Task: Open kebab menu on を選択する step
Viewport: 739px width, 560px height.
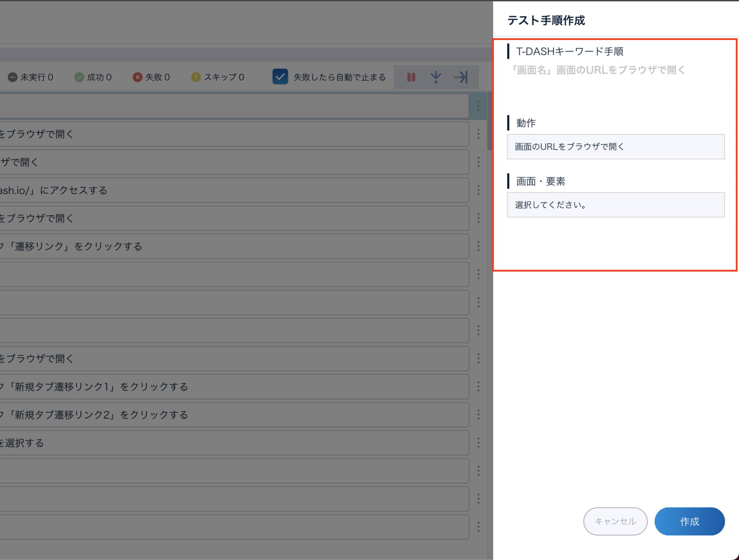Action: tap(478, 443)
